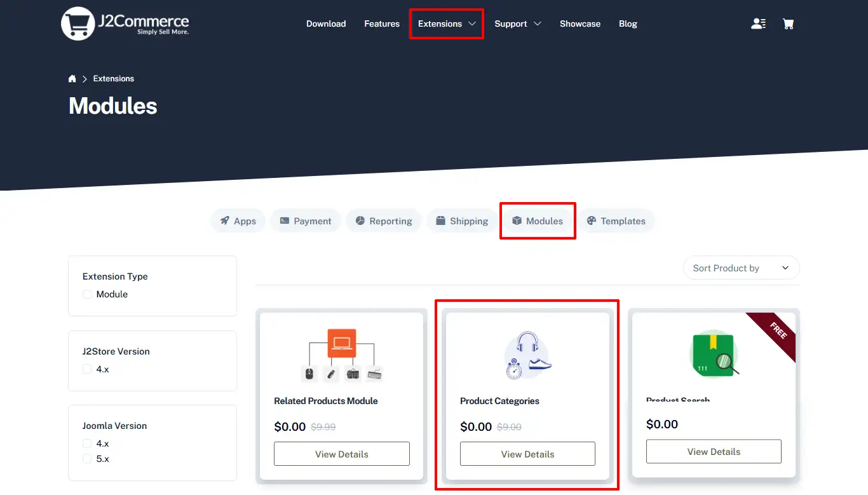Tick the Joomla Version 4.x checkbox

coord(87,444)
